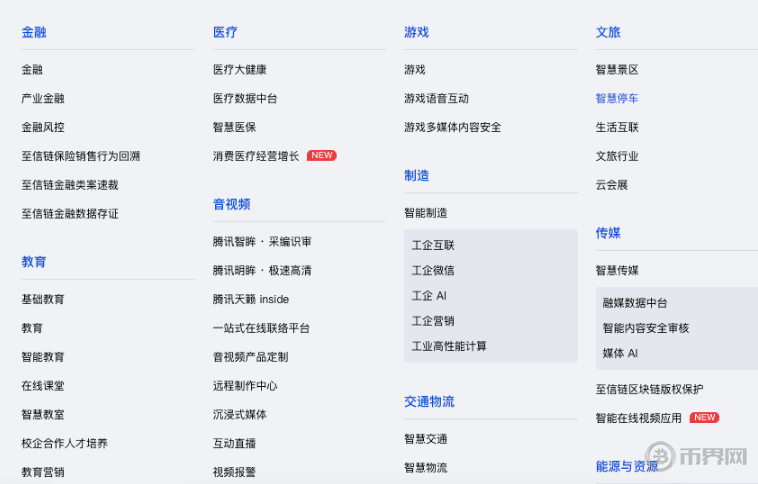Open 腾讯智眸 · 采编识审 link
The image size is (758, 484).
pyautogui.click(x=262, y=242)
